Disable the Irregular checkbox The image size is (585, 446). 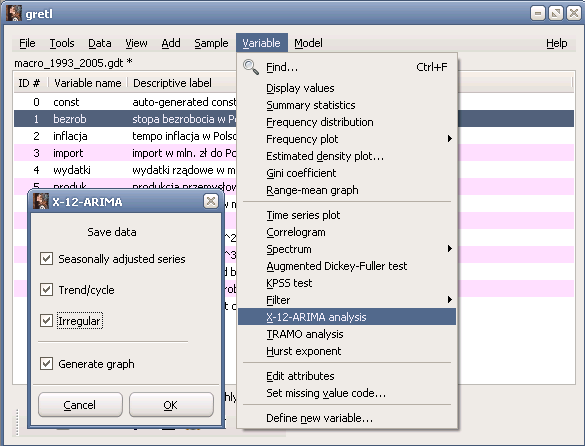coord(46,321)
